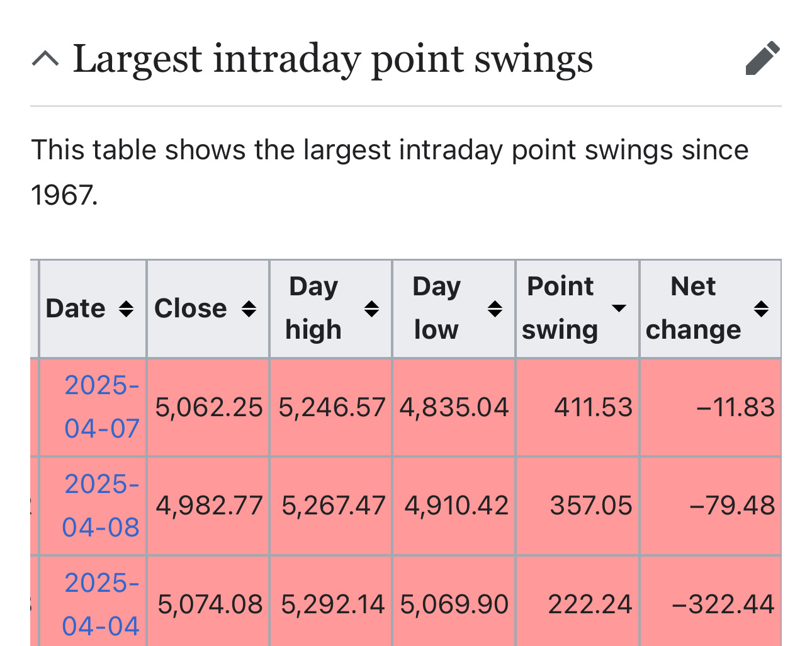Viewport: 812px width, 646px height.
Task: Click the Largest intraday point swings heading
Action: (333, 59)
